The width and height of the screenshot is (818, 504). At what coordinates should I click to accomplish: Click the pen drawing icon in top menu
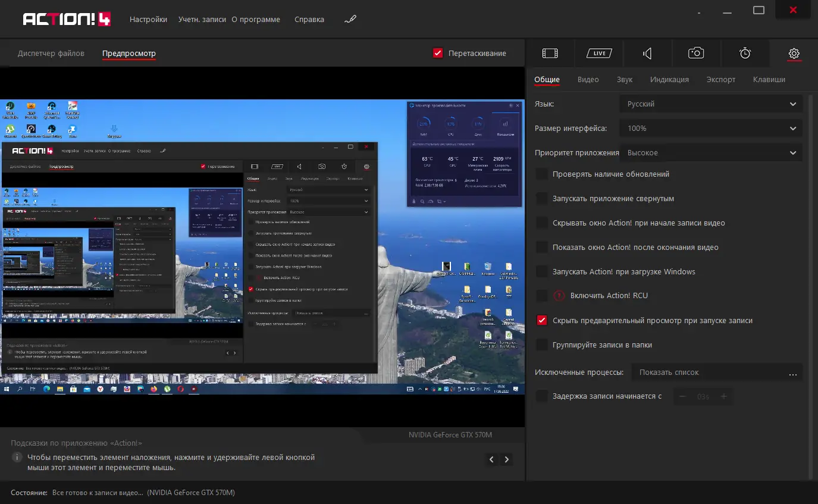[350, 20]
